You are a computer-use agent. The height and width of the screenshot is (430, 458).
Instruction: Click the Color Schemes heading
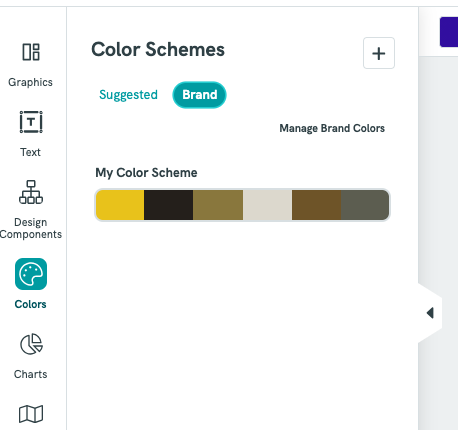[x=158, y=49]
